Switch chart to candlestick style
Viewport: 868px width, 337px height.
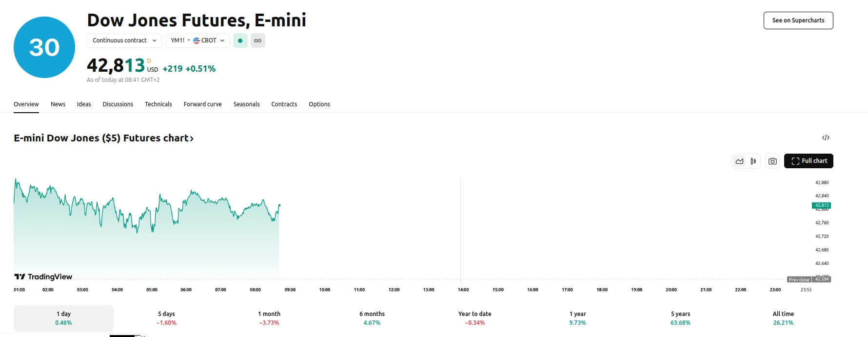point(753,161)
